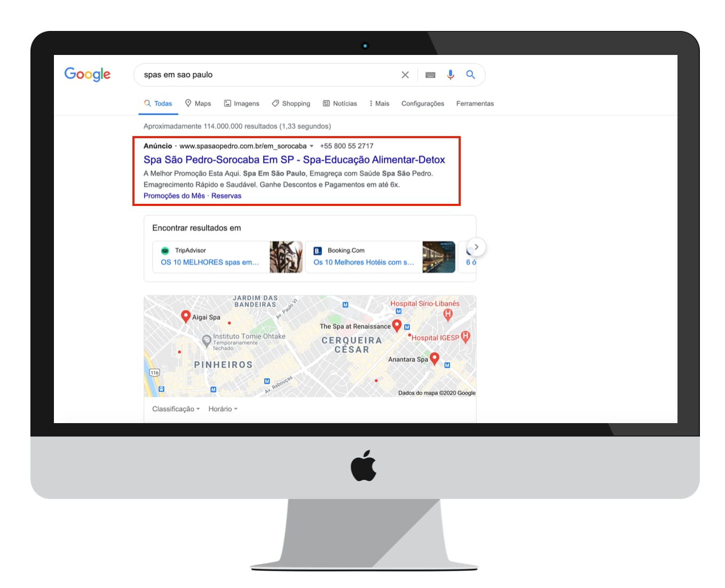Open the Mais menu
The height and width of the screenshot is (588, 725).
click(x=380, y=104)
